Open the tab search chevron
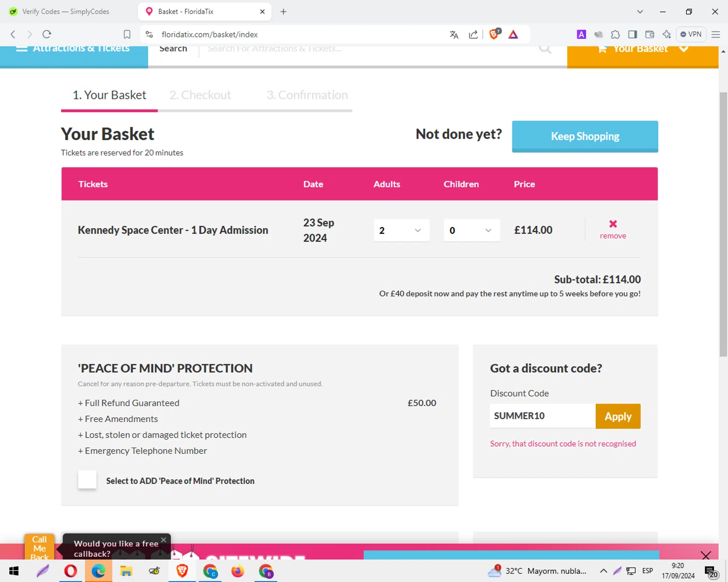This screenshot has width=728, height=582. click(x=640, y=12)
